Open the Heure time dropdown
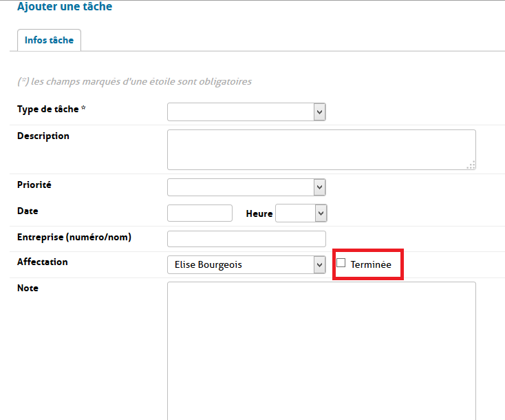The height and width of the screenshot is (420, 505). [x=301, y=213]
